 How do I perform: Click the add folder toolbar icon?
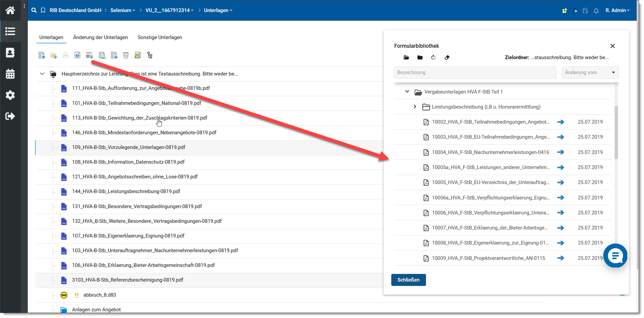tap(53, 55)
